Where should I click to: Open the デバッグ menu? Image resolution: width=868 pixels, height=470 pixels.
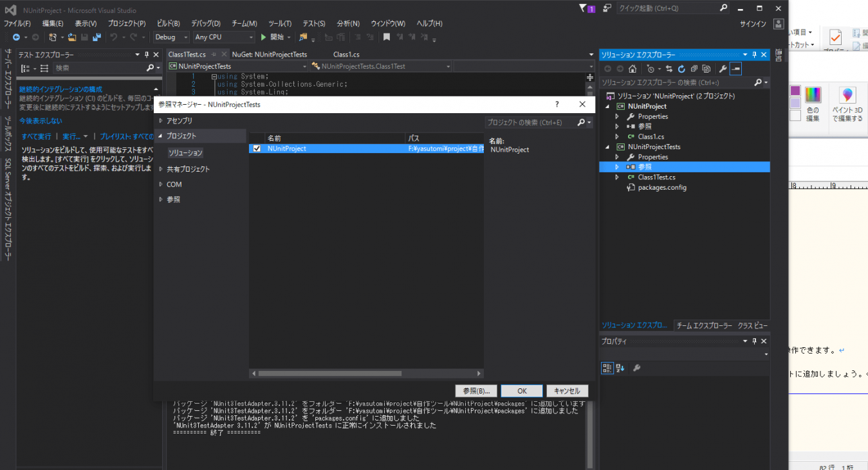[205, 23]
